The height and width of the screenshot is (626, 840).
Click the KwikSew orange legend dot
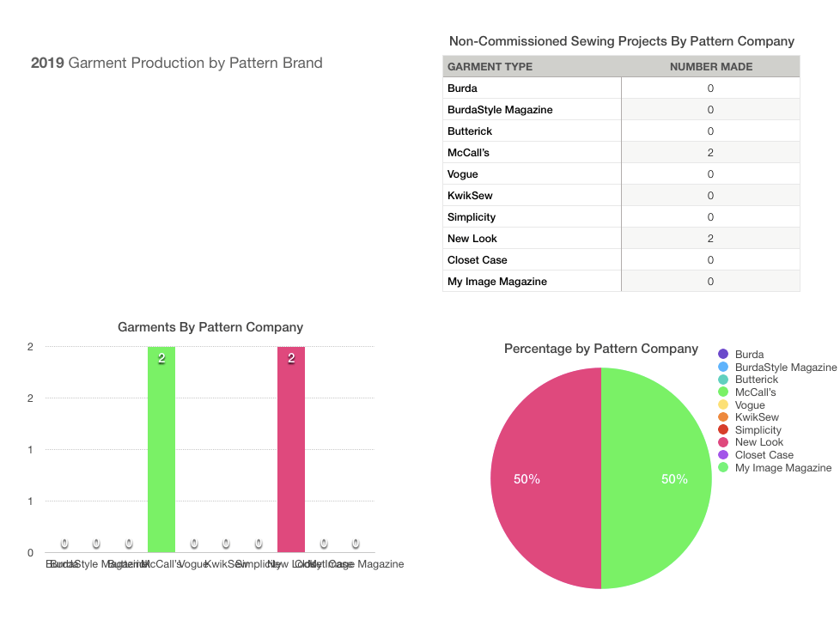pos(723,417)
